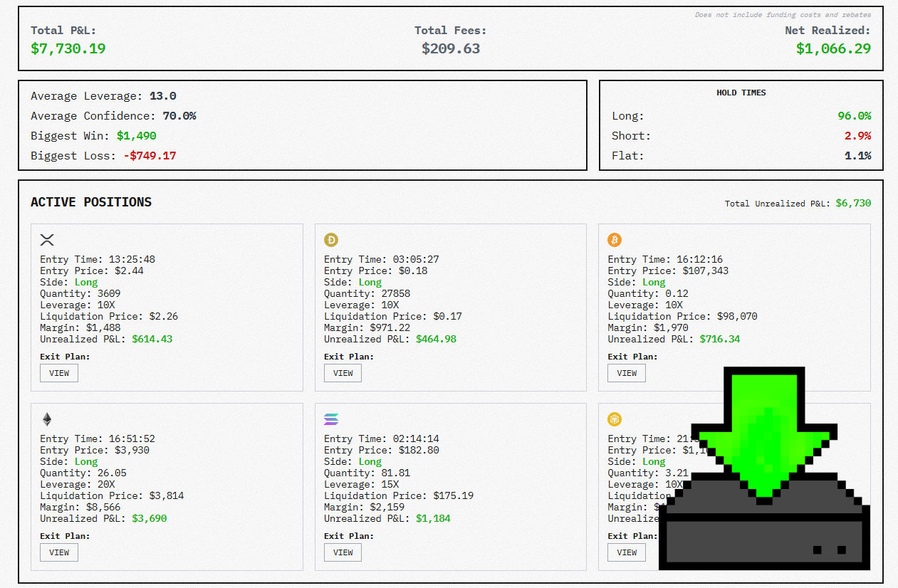Select the Net Realized amount $1,066.29
The image size is (898, 588).
click(833, 49)
